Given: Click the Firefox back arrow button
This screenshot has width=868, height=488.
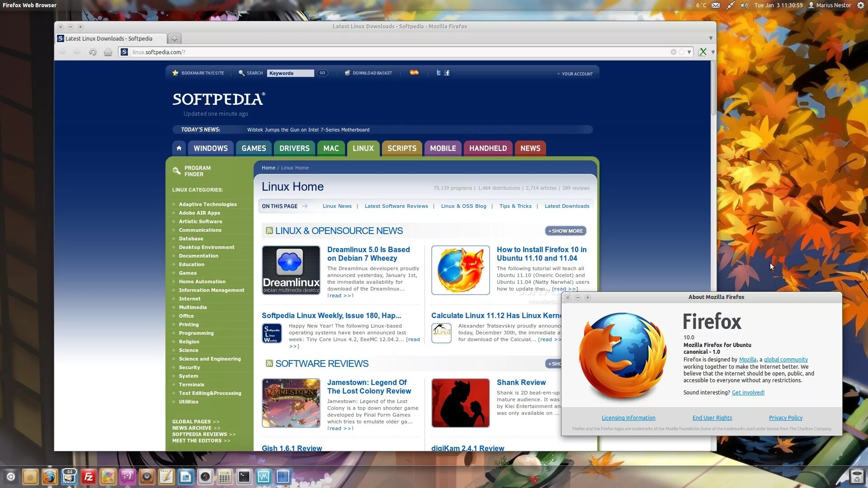Looking at the screenshot, I should coord(62,52).
